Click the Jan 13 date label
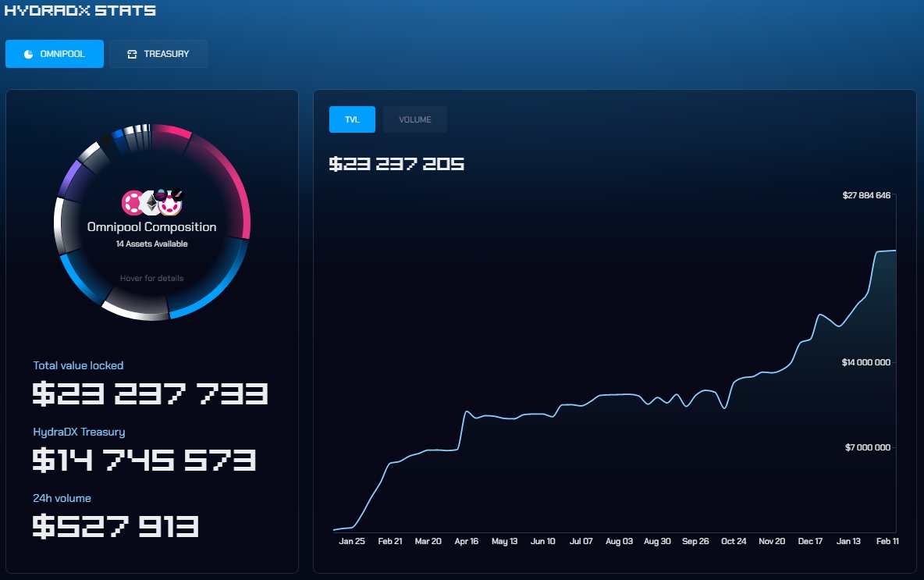 (848, 541)
